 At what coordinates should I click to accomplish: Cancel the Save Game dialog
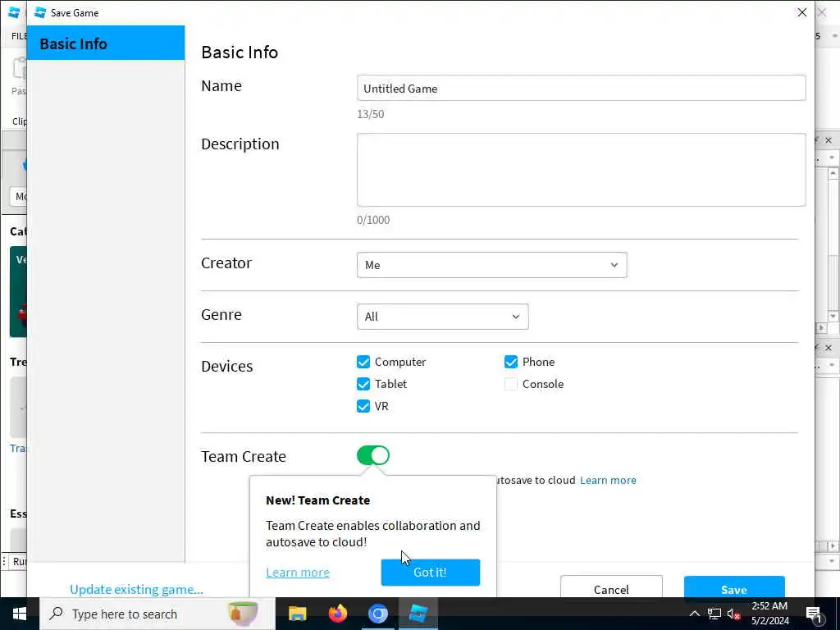pyautogui.click(x=611, y=588)
